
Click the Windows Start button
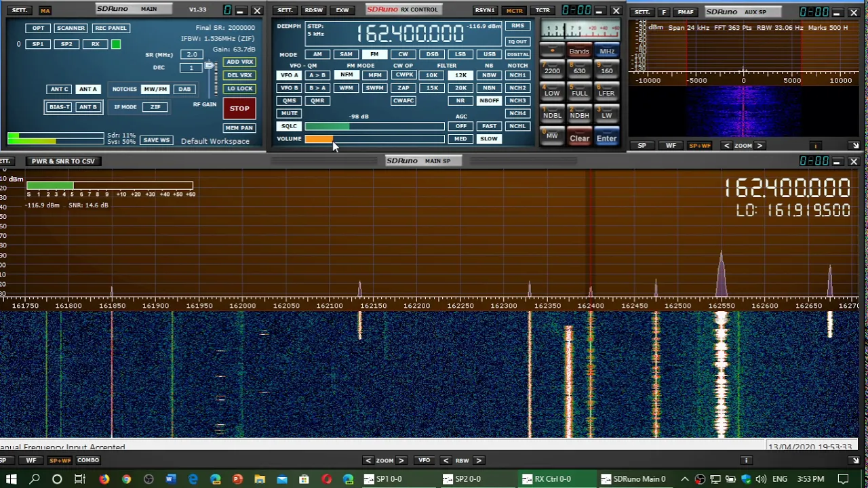[12, 479]
